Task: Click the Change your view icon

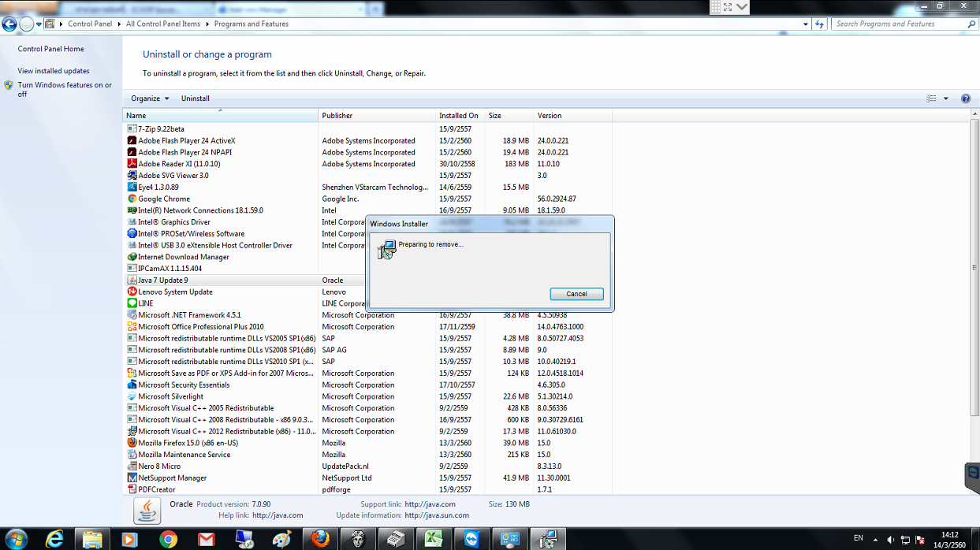Action: [932, 98]
